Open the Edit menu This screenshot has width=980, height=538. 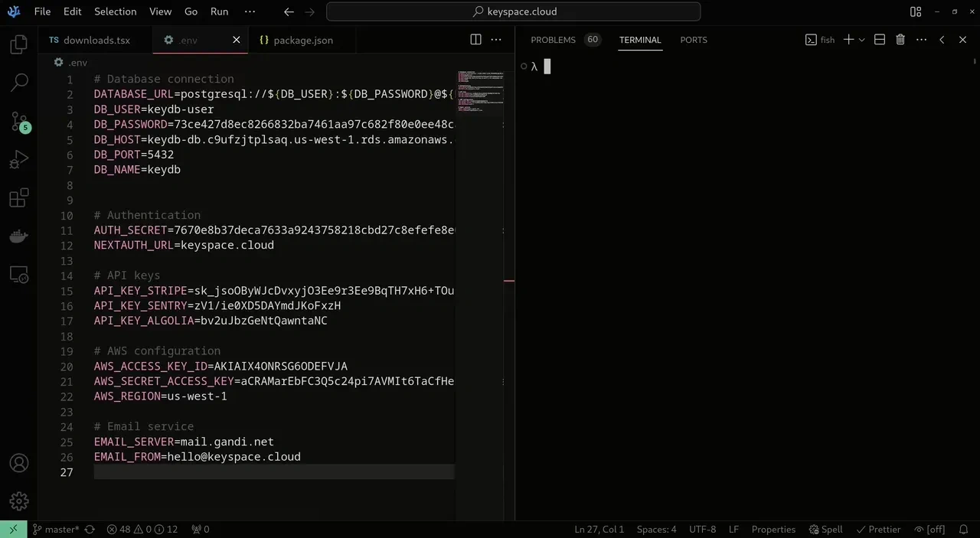(73, 11)
